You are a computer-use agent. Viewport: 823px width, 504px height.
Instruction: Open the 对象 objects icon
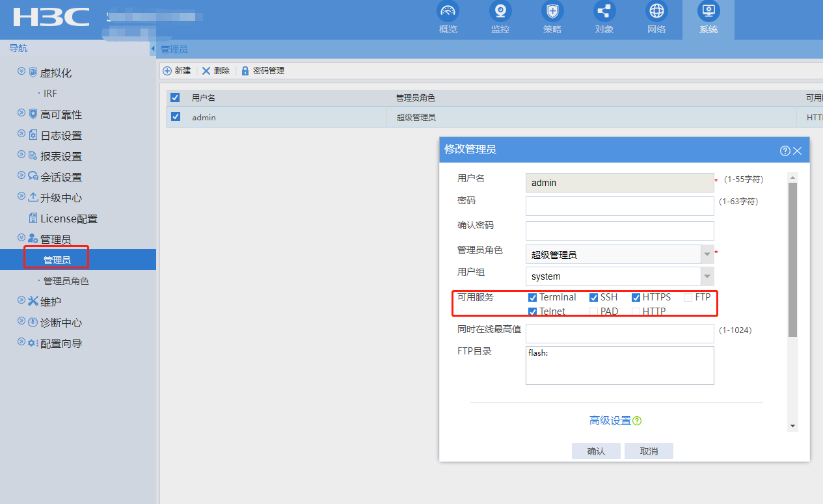604,11
